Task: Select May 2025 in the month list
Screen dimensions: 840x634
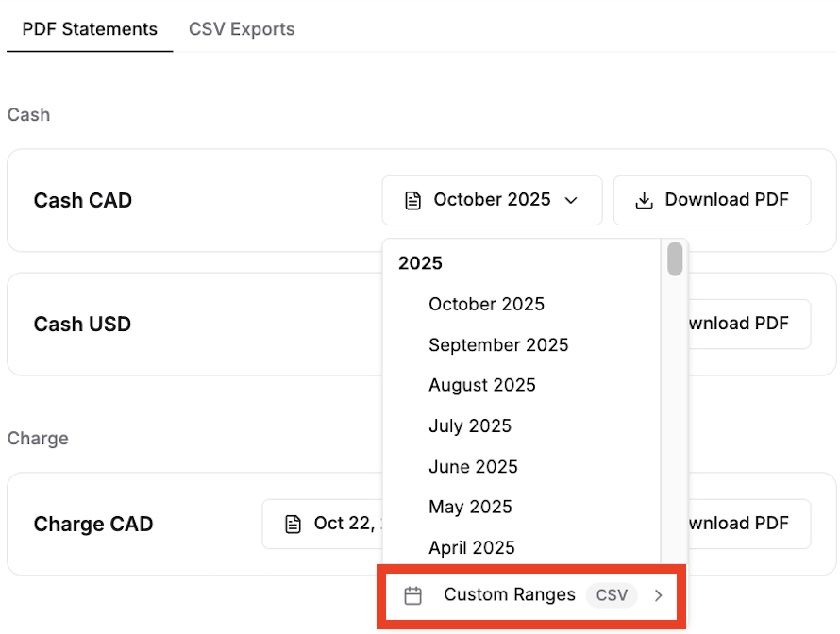Action: (x=470, y=508)
